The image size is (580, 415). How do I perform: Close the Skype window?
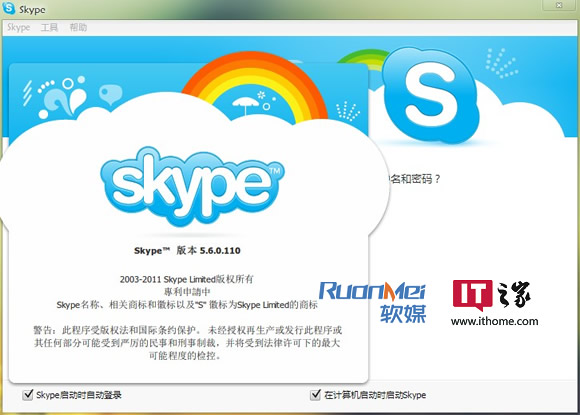pyautogui.click(x=559, y=5)
